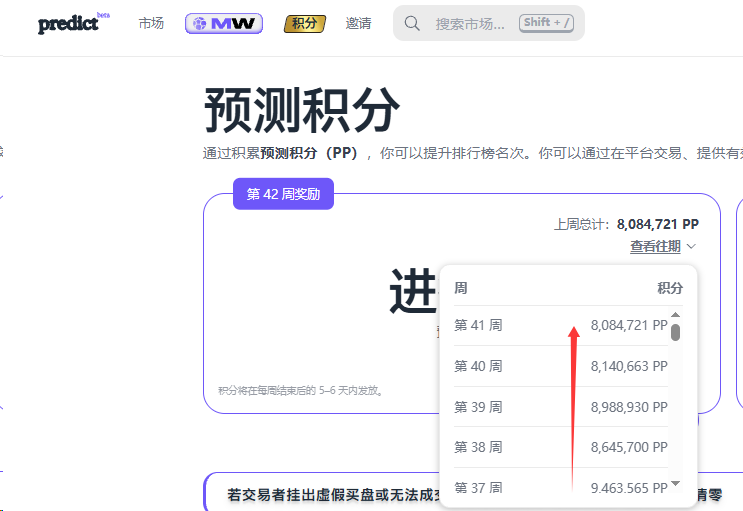The image size is (743, 511).
Task: Collapse the 查看往期 chevron arrow
Action: click(691, 246)
